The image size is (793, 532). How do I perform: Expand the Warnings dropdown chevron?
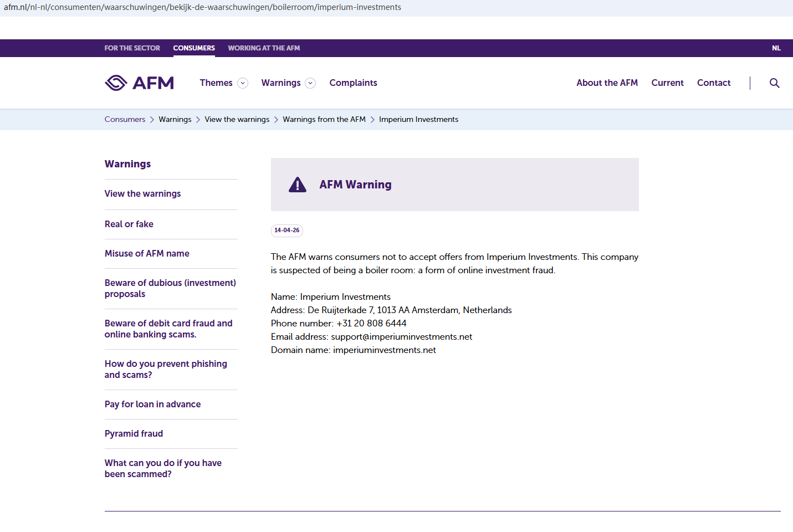310,83
